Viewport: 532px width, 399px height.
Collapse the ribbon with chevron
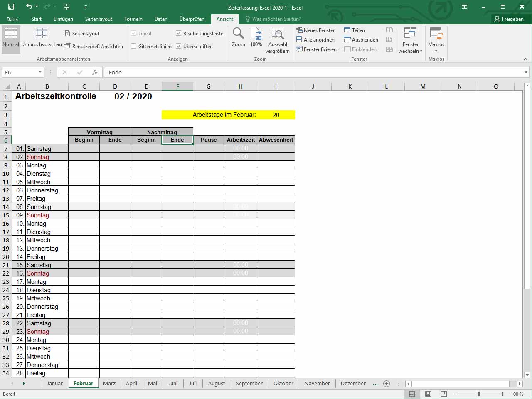point(525,59)
